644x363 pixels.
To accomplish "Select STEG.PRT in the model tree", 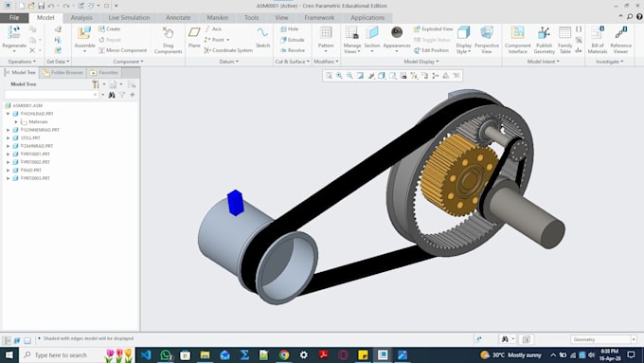I will (x=30, y=138).
